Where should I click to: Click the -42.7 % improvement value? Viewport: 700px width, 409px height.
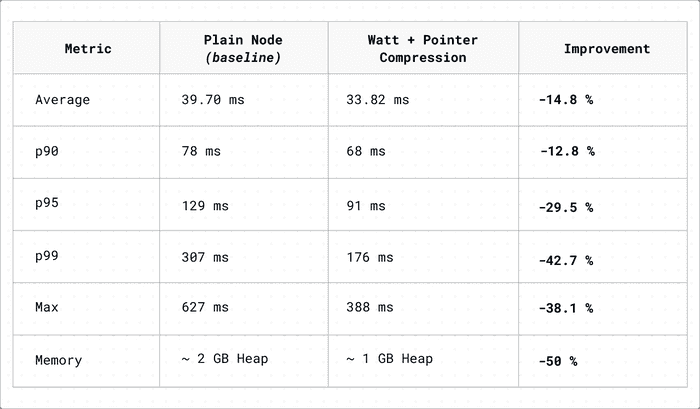(x=566, y=260)
